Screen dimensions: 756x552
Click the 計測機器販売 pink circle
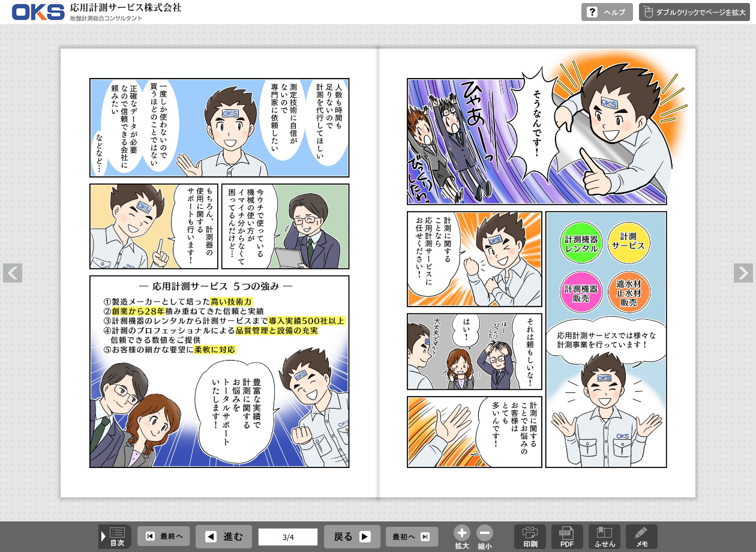(581, 292)
